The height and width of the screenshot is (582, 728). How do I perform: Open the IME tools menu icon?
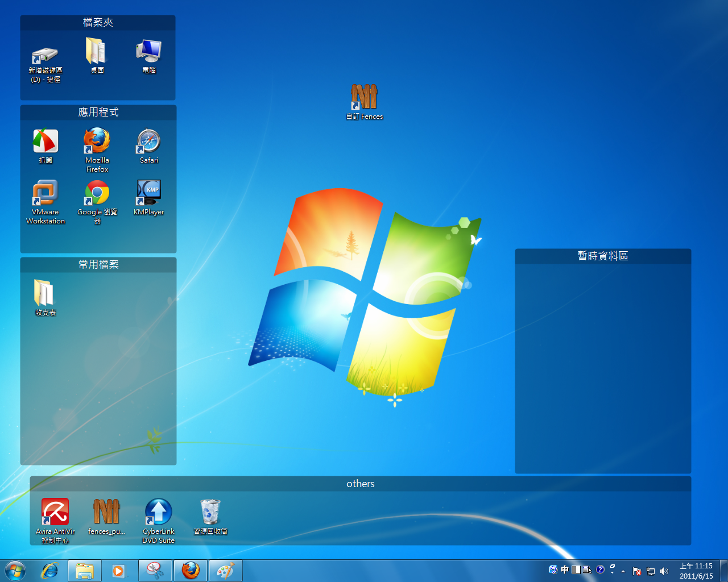pos(588,569)
